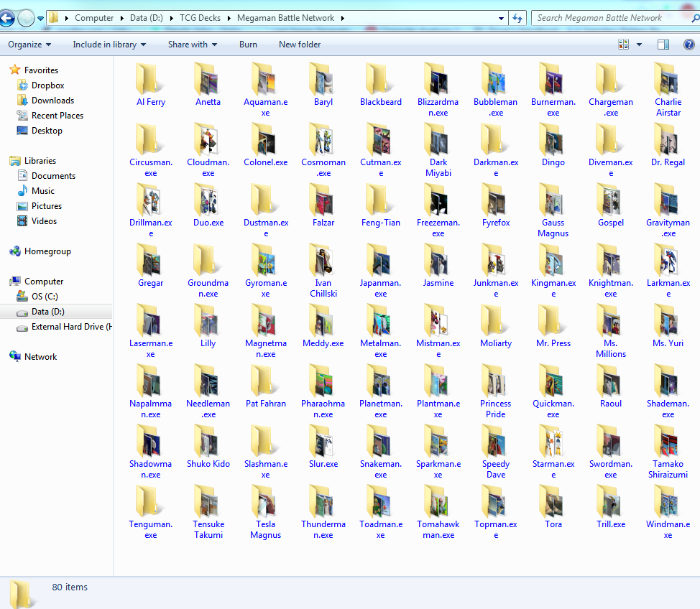Refresh the current folder view
This screenshot has width=700, height=609.
(x=517, y=18)
